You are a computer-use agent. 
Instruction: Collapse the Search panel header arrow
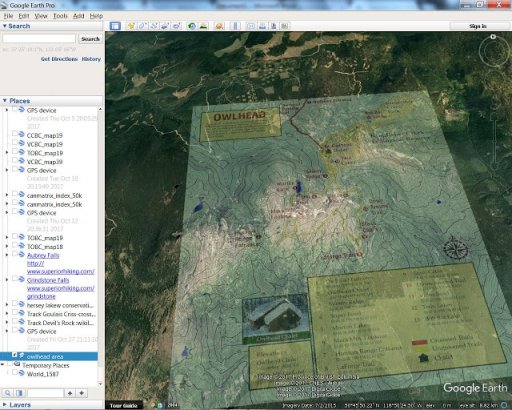4,26
